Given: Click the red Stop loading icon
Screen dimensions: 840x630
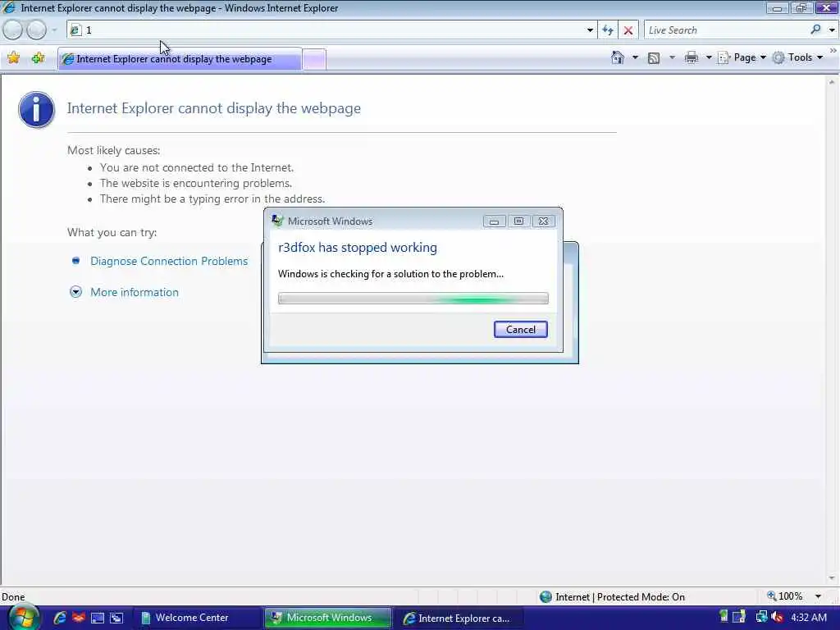Looking at the screenshot, I should pos(628,30).
